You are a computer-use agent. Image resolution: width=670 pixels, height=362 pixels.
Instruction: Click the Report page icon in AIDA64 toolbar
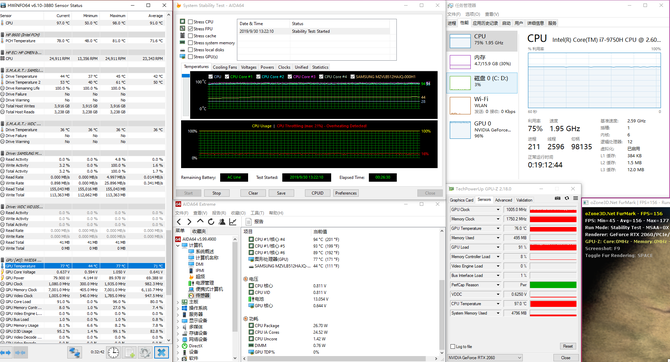pyautogui.click(x=249, y=221)
